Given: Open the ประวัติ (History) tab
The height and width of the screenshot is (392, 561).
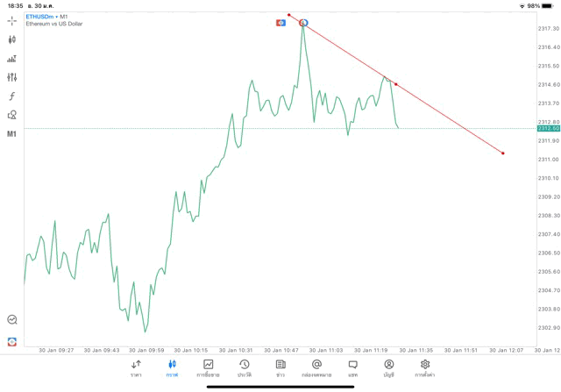Looking at the screenshot, I should (245, 367).
